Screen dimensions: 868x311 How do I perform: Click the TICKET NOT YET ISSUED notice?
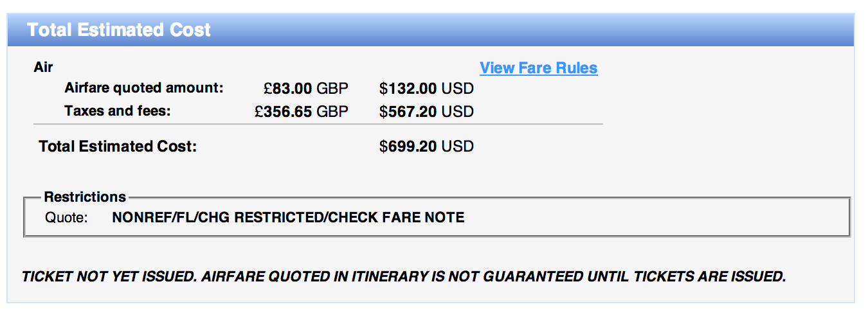(108, 277)
